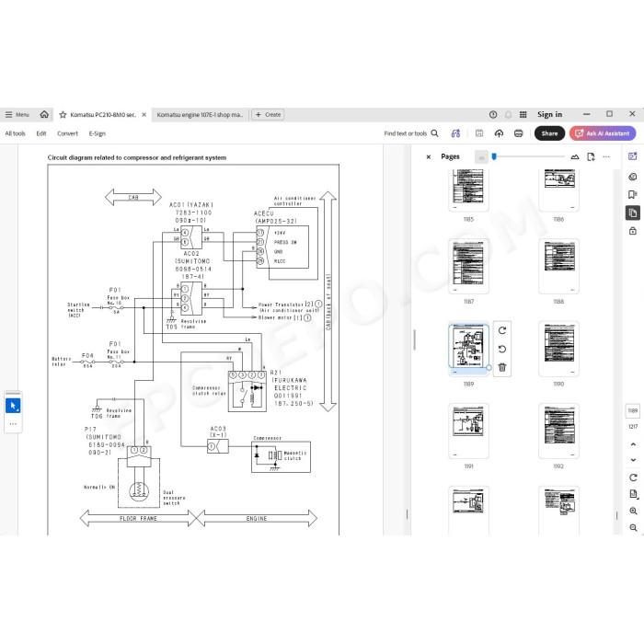Viewport: 644px width, 644px height.
Task: Open the Convert menu
Action: (x=67, y=133)
